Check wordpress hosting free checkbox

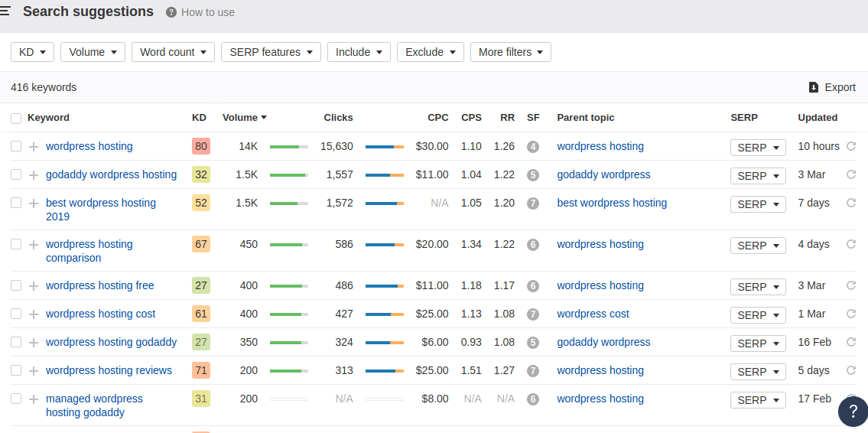pyautogui.click(x=16, y=285)
